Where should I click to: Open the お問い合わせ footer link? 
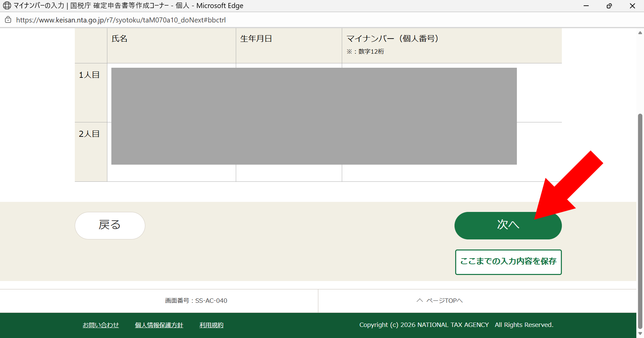(101, 325)
